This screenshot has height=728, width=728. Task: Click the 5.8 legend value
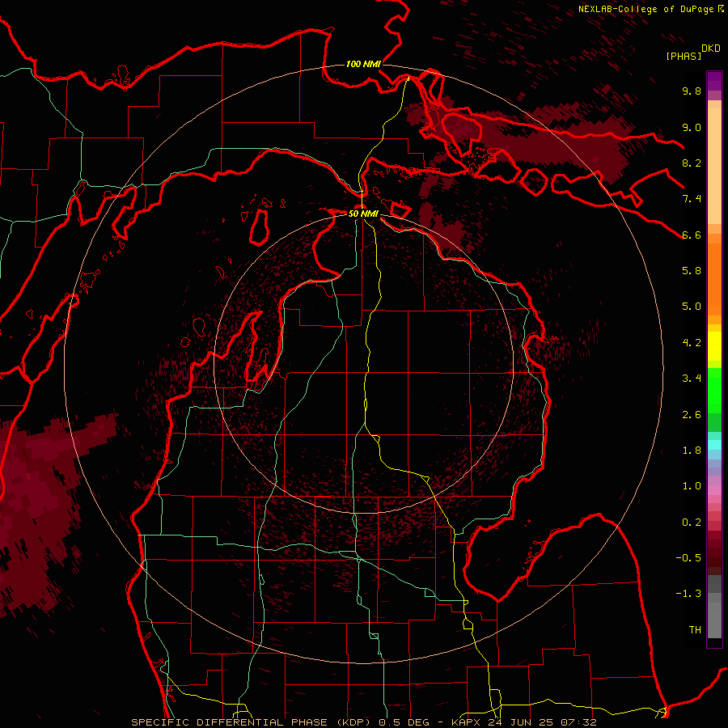click(x=692, y=270)
